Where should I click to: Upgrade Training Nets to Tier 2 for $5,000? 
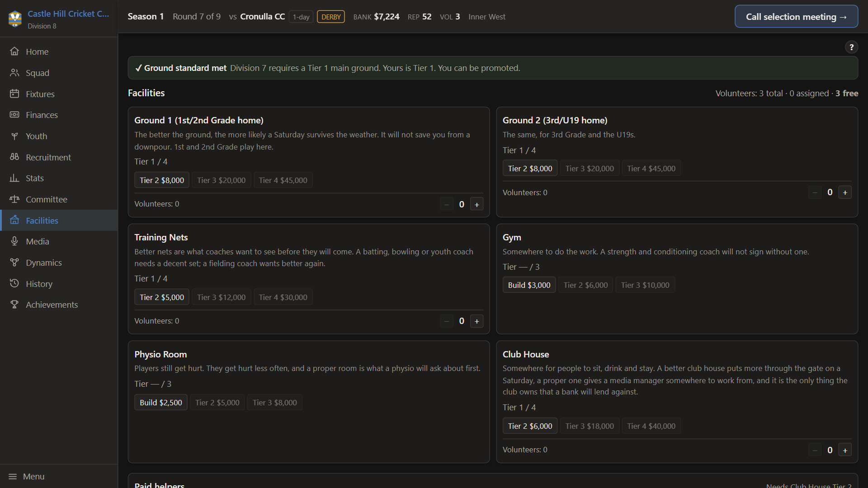pyautogui.click(x=162, y=297)
